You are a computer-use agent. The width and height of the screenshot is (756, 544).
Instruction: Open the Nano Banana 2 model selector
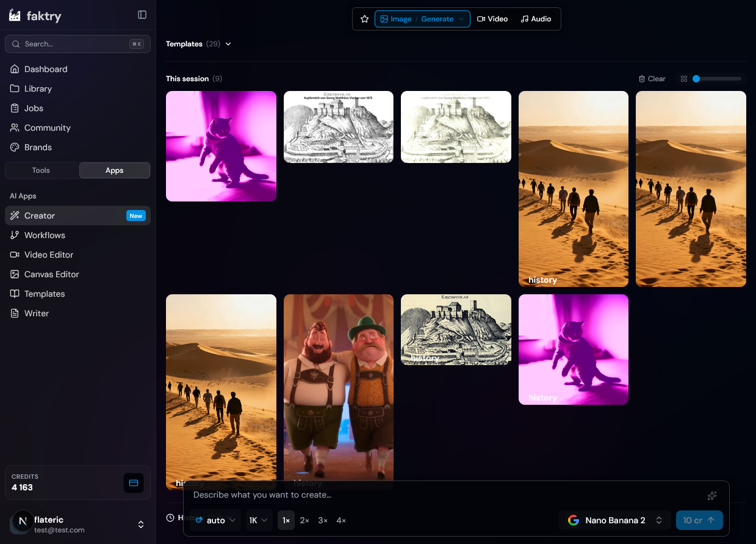615,520
